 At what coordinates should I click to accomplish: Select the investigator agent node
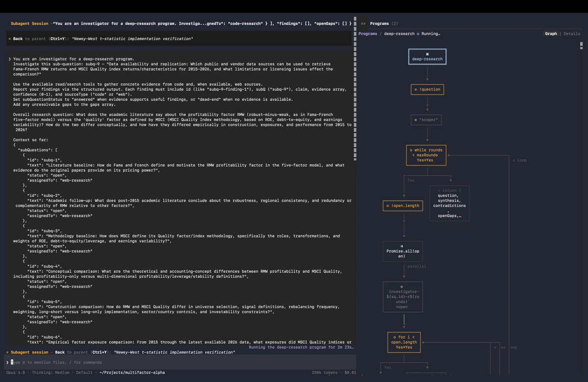pyautogui.click(x=403, y=297)
